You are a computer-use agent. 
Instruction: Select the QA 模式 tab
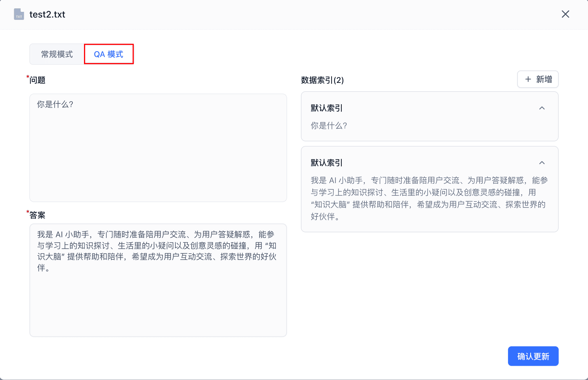click(x=109, y=54)
